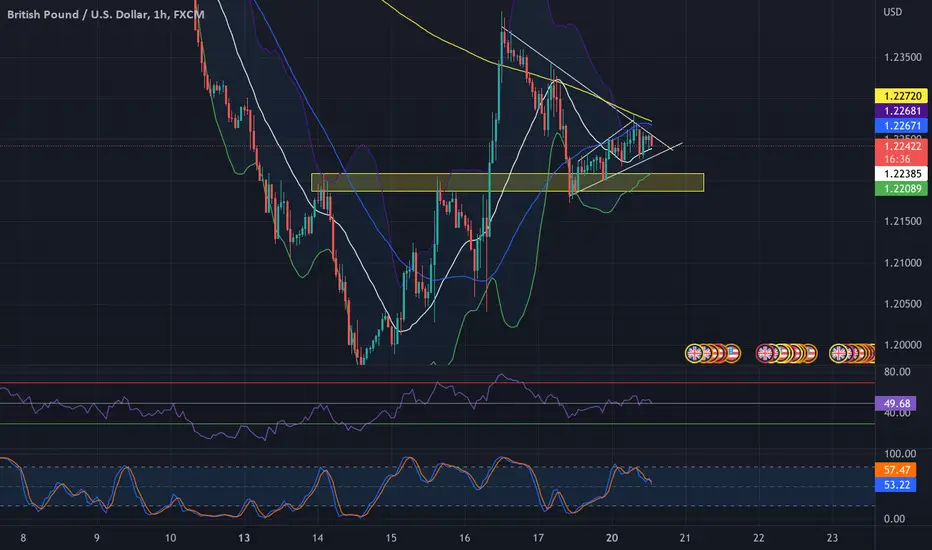Click date 15 on the time axis
This screenshot has width=932, height=550.
(x=391, y=538)
